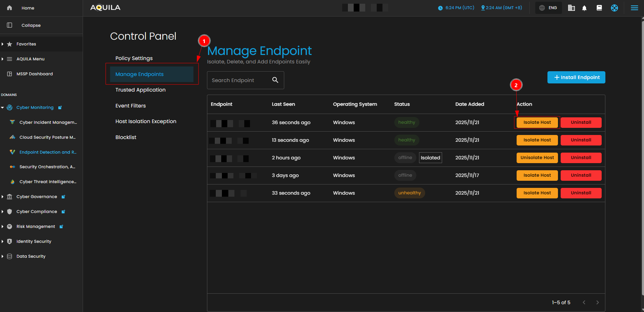Image resolution: width=644 pixels, height=312 pixels.
Task: Click the search magnifier icon
Action: pos(275,80)
